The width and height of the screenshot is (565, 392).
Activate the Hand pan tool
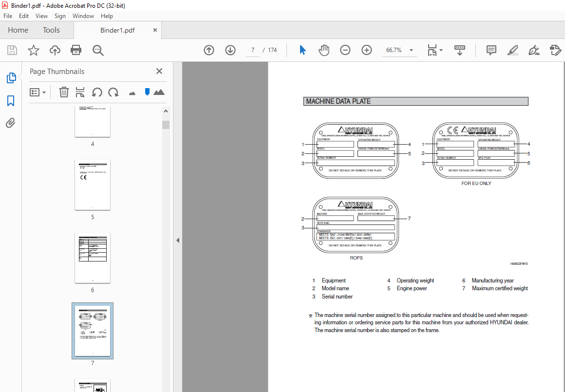(324, 50)
